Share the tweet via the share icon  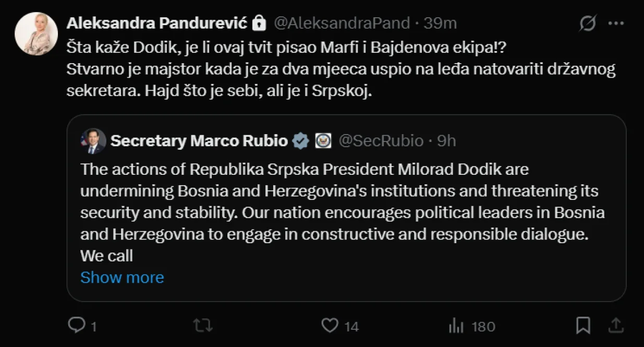(615, 326)
